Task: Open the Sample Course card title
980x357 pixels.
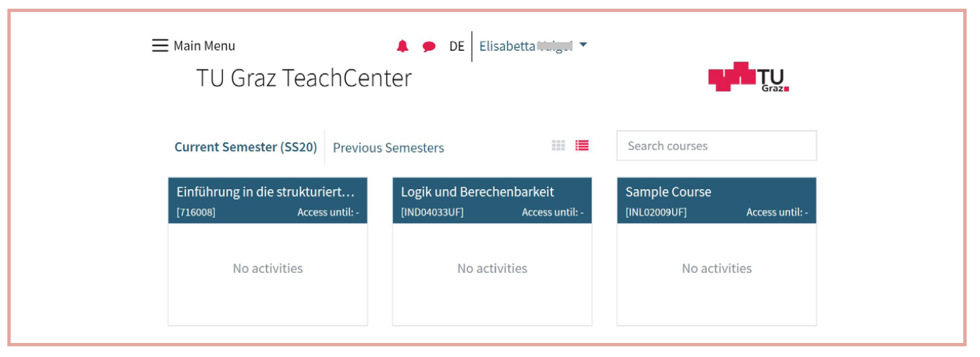Action: 668,192
